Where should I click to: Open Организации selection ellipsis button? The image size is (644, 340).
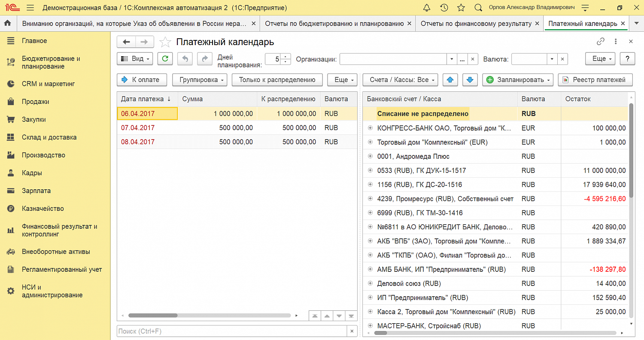462,59
